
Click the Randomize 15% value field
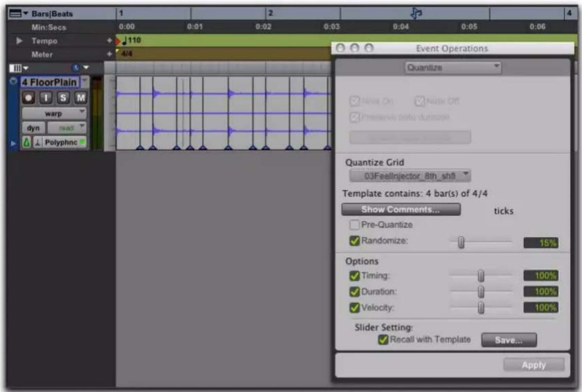[x=541, y=243]
